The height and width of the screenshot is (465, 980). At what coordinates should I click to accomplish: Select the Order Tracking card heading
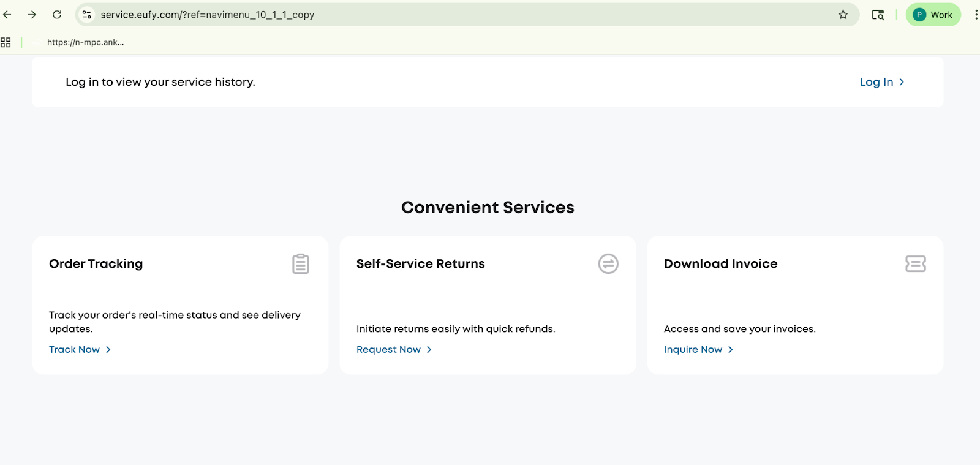(96, 263)
